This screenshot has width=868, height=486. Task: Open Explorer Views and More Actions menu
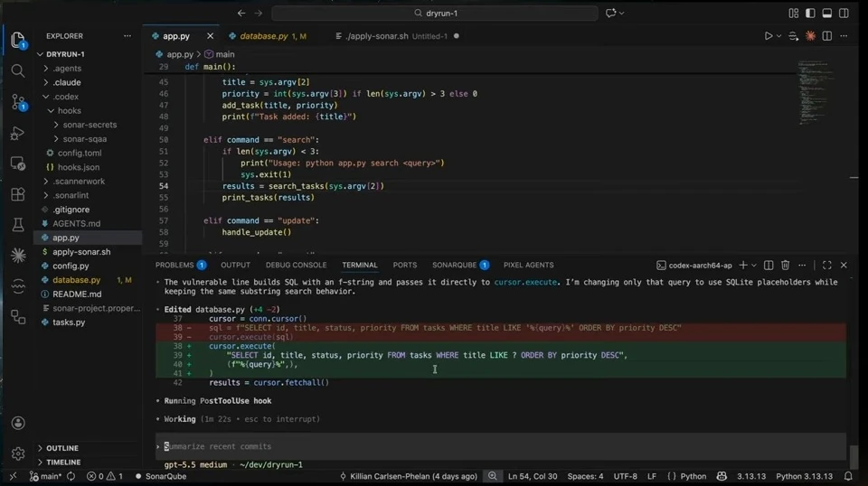127,36
